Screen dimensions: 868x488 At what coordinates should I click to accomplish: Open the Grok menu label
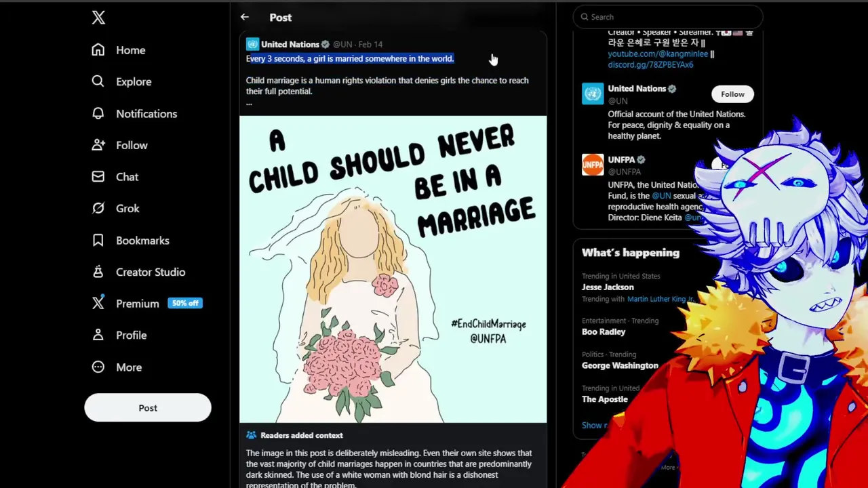tap(127, 209)
